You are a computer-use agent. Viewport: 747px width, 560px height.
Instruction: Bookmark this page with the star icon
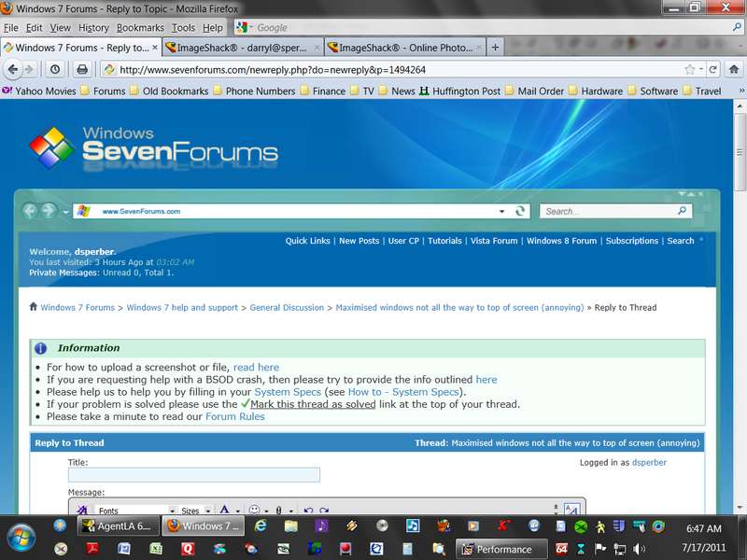689,70
